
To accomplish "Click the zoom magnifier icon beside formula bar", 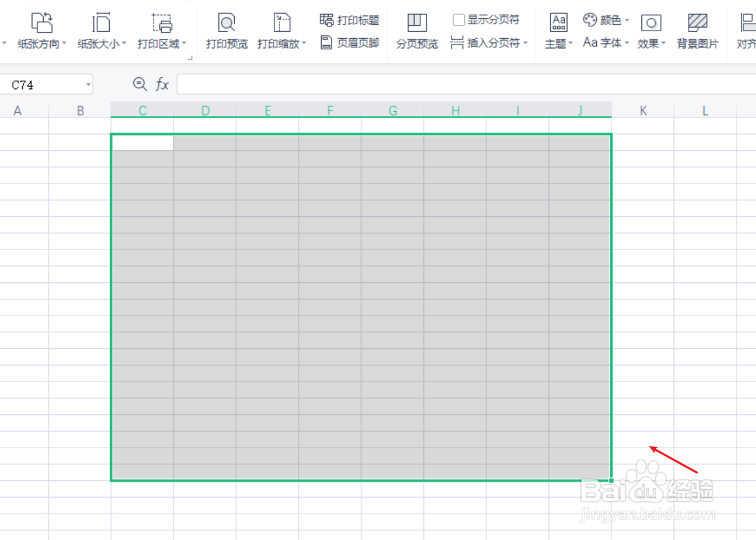I will pos(140,84).
